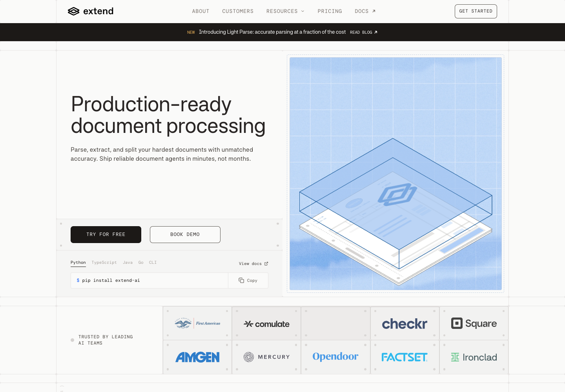The height and width of the screenshot is (392, 565).
Task: Click the extend logo icon
Action: click(73, 11)
